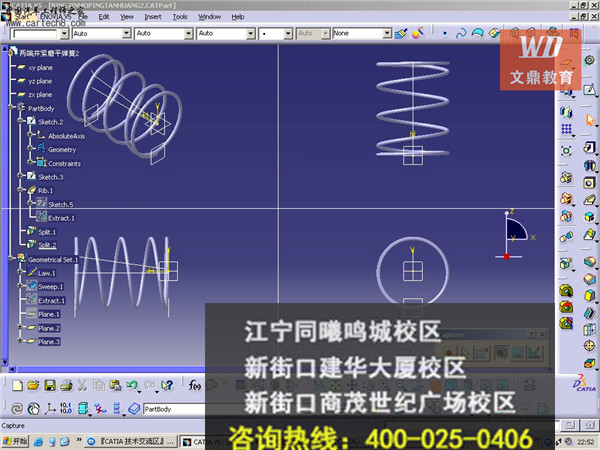Viewport: 600px width, 450px height.
Task: Click the Mean Dimensions 10.1 icon
Action: click(66, 408)
